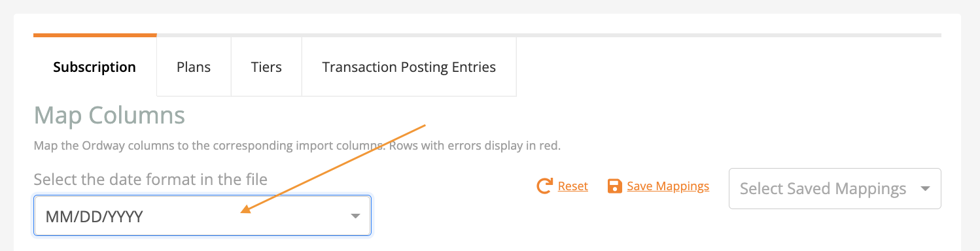
Task: Open the MM/DD/YYYY date format dropdown
Action: (203, 216)
